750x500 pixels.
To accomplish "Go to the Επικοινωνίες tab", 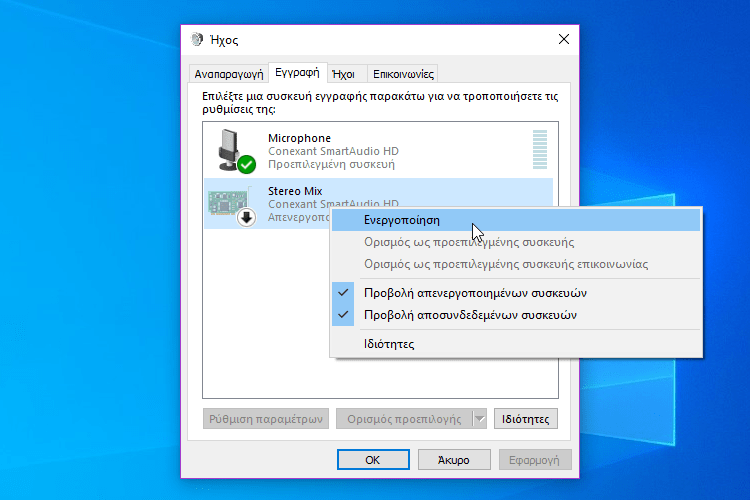I will pyautogui.click(x=403, y=74).
